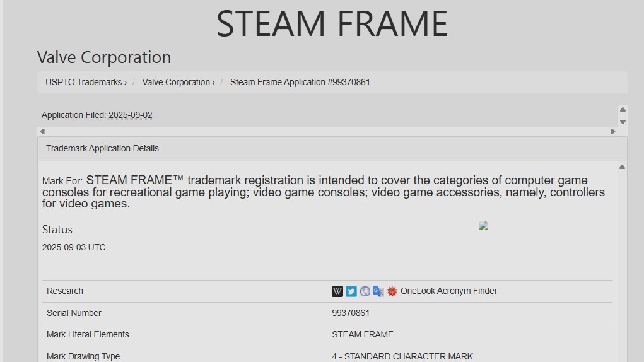Click the Valve Corporation heading
This screenshot has width=644, height=362.
[x=104, y=57]
